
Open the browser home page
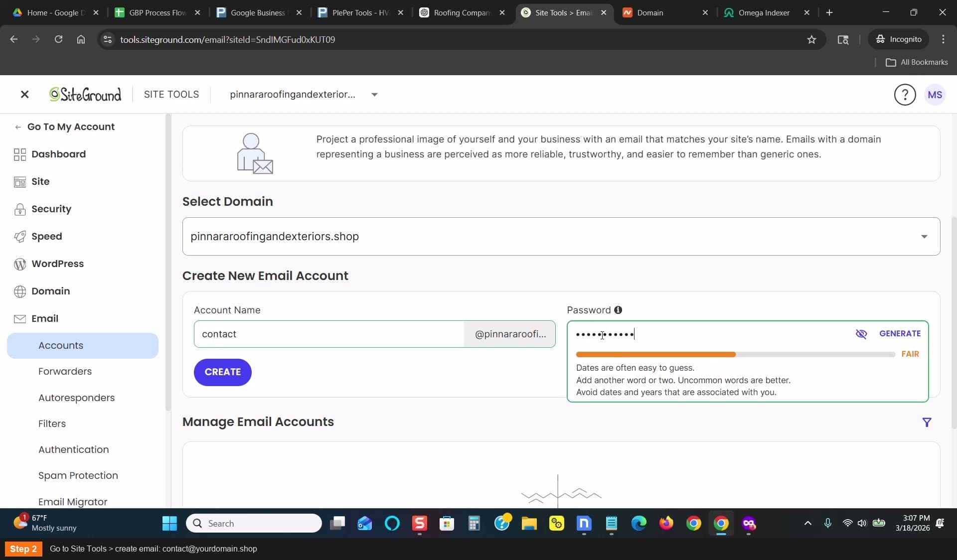coord(81,39)
